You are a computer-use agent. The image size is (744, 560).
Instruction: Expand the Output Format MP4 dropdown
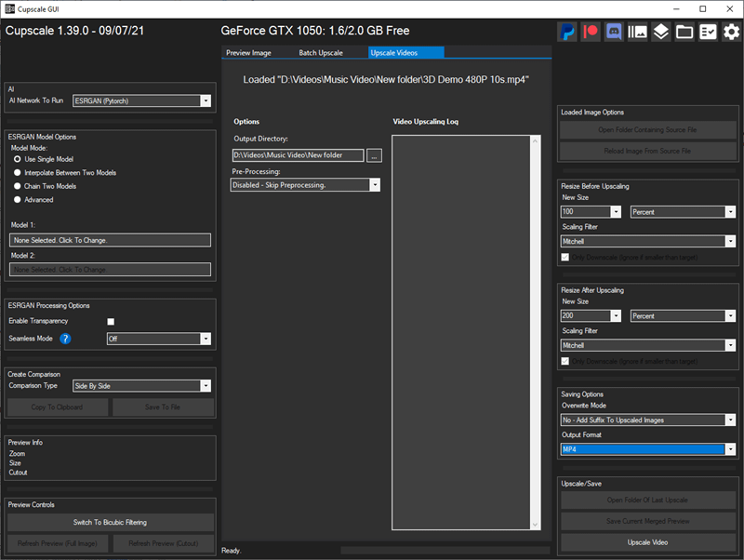pyautogui.click(x=647, y=449)
